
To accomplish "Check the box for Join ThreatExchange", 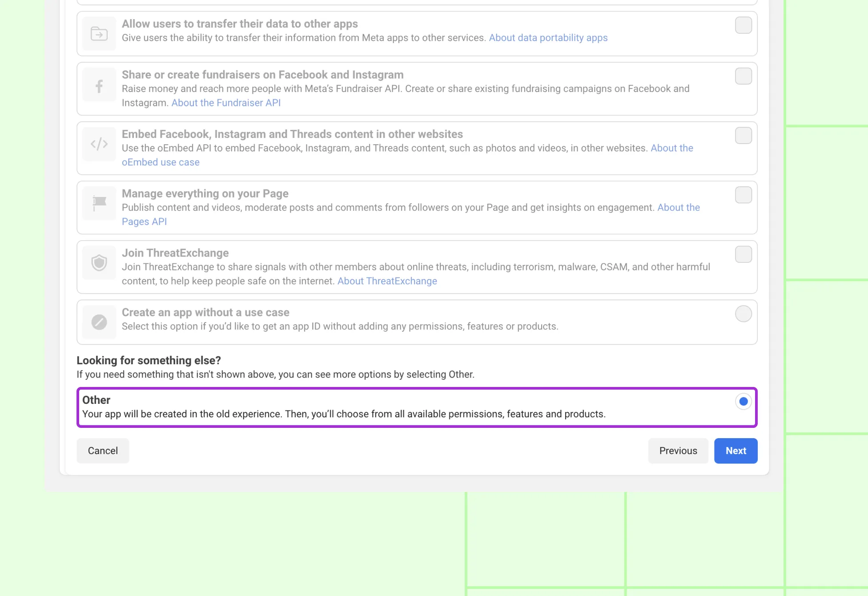I will click(x=743, y=254).
